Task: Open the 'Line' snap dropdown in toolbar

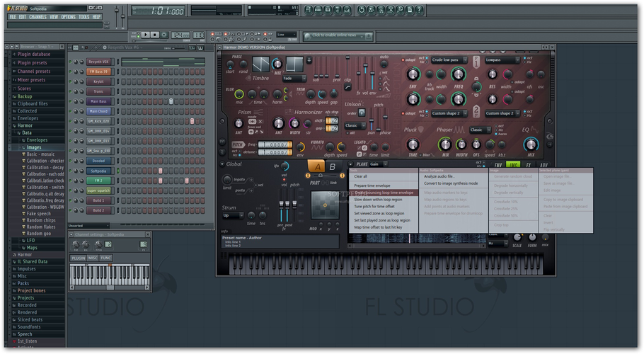Action: click(287, 35)
